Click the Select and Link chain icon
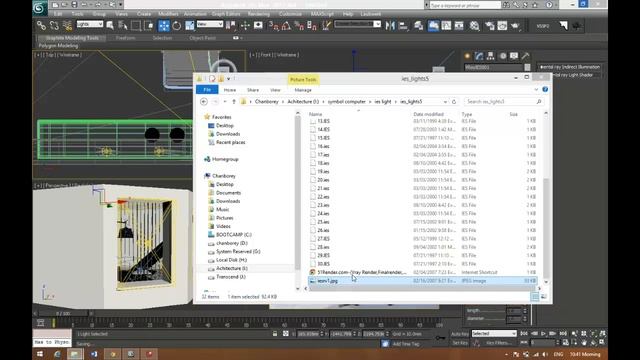The height and width of the screenshot is (360, 640). 41,26
